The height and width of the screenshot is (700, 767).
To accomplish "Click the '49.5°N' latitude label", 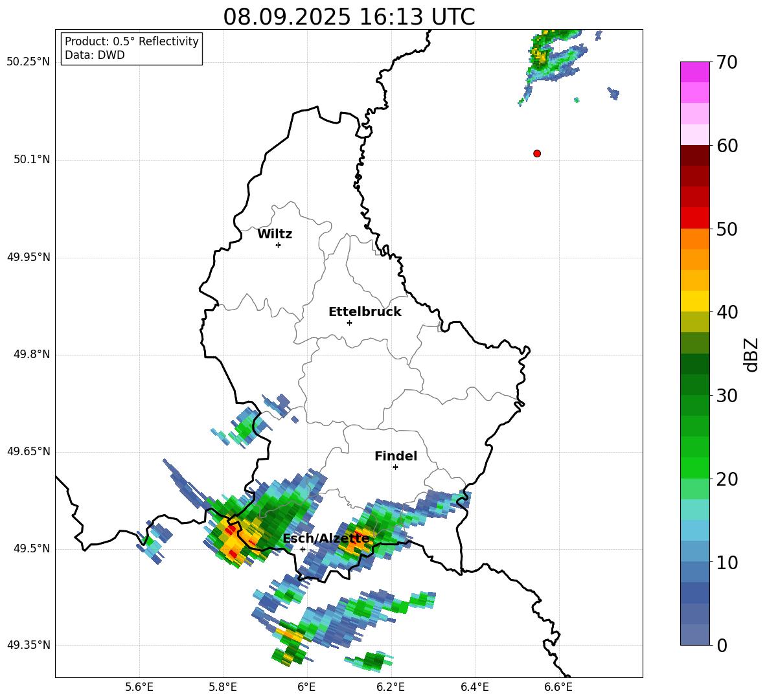I will click(31, 548).
